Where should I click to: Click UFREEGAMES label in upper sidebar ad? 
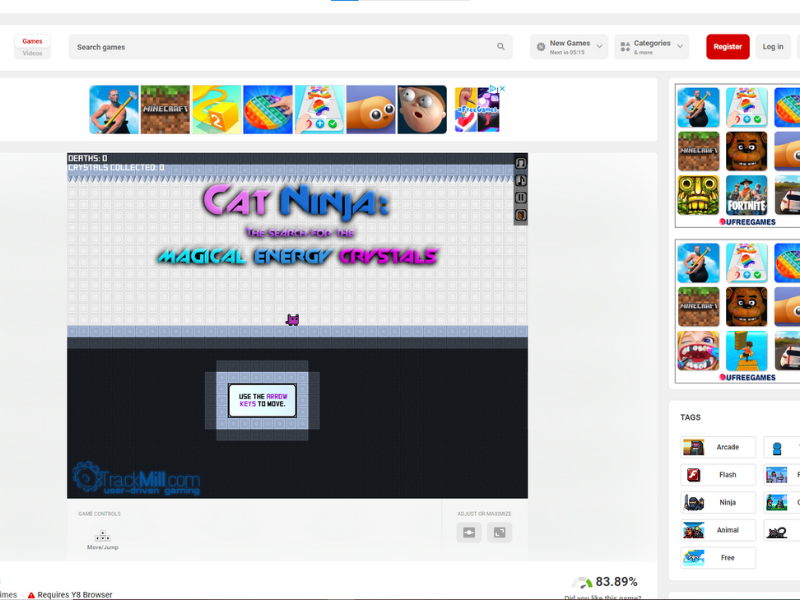(x=747, y=222)
